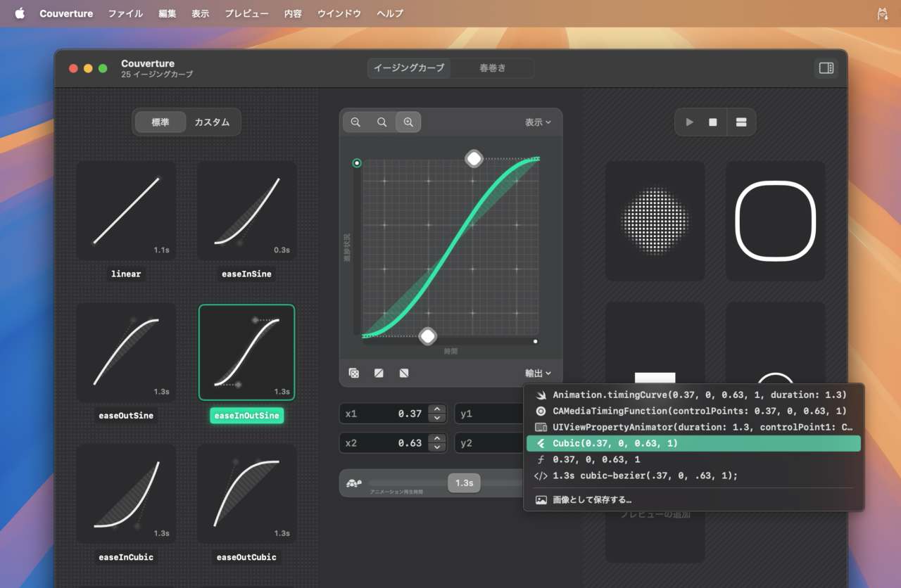Open the プレビュー menu in menu bar
Screen dimensions: 901x588
coord(246,13)
